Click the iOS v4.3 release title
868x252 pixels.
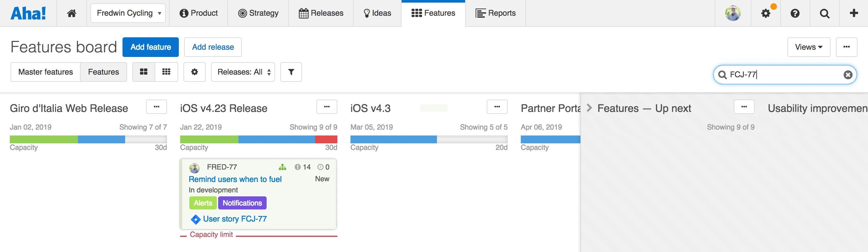pyautogui.click(x=370, y=108)
